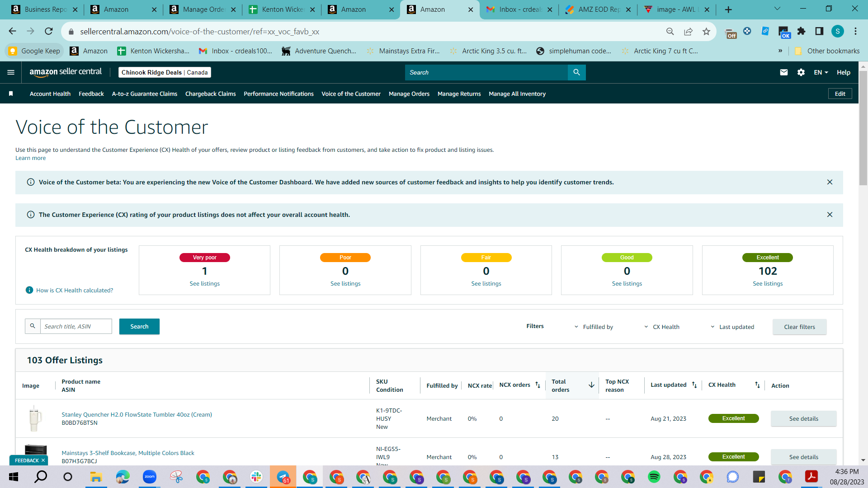See details for Mainstays Bookcase listing

coord(803,457)
